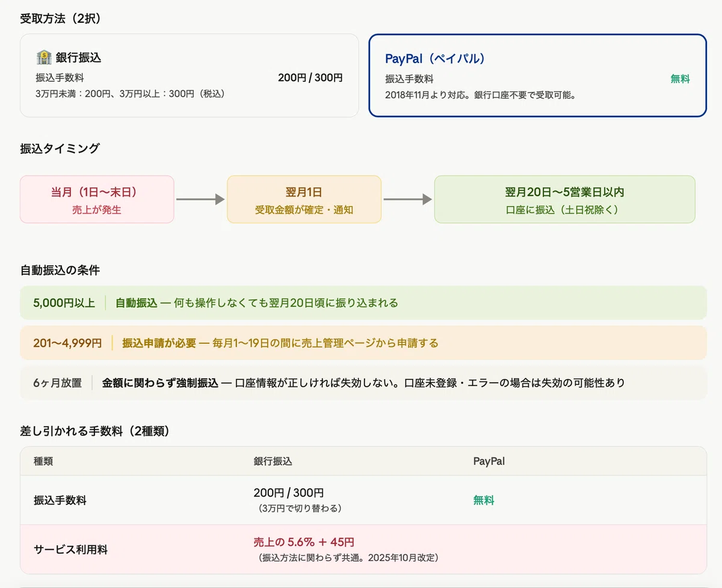722x588 pixels.
Task: Click the 受取金額が確定・通知 caption
Action: (304, 210)
